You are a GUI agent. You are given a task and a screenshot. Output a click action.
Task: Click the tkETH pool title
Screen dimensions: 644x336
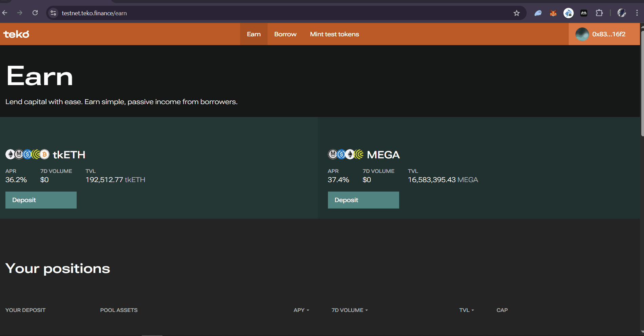[x=69, y=155]
